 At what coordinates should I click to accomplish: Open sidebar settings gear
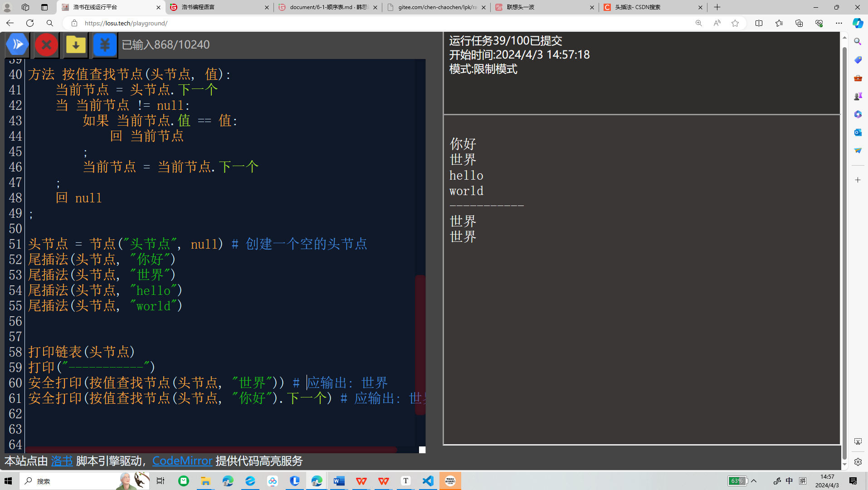(x=858, y=462)
